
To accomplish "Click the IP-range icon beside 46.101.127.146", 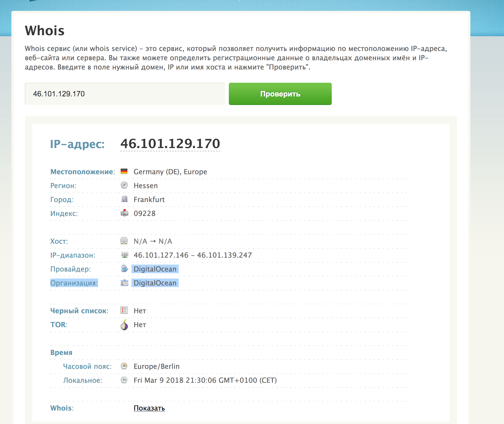I will tap(124, 255).
